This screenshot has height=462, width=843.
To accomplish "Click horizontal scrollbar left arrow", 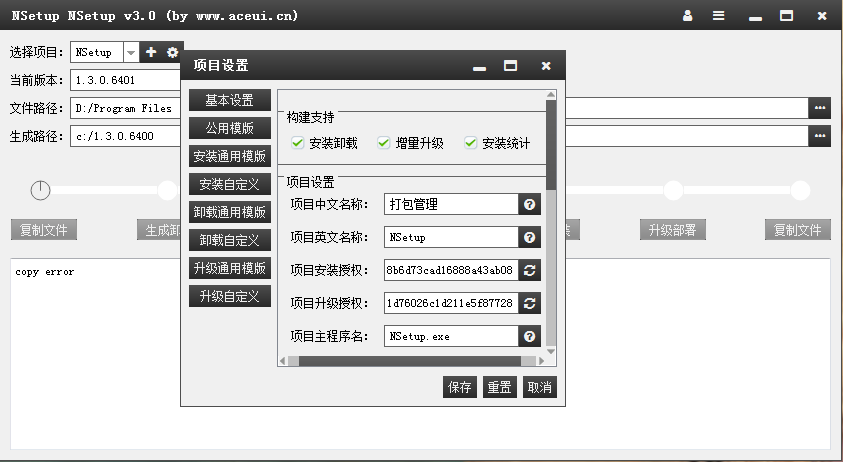I will [x=283, y=361].
